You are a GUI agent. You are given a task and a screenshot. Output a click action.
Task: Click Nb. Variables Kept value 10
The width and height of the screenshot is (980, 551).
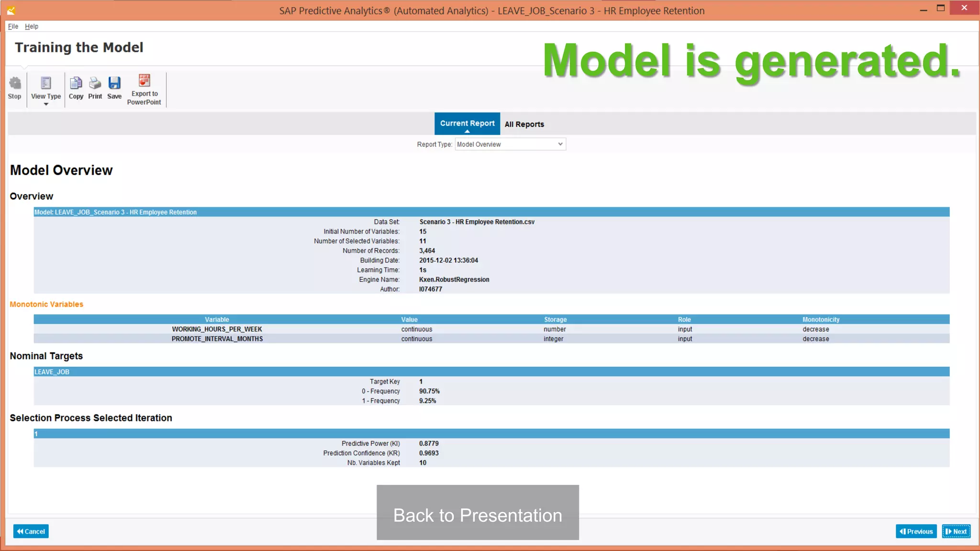coord(423,463)
